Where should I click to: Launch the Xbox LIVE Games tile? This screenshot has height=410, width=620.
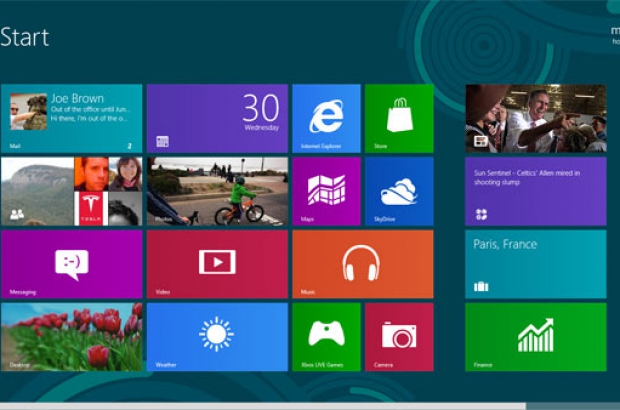326,337
